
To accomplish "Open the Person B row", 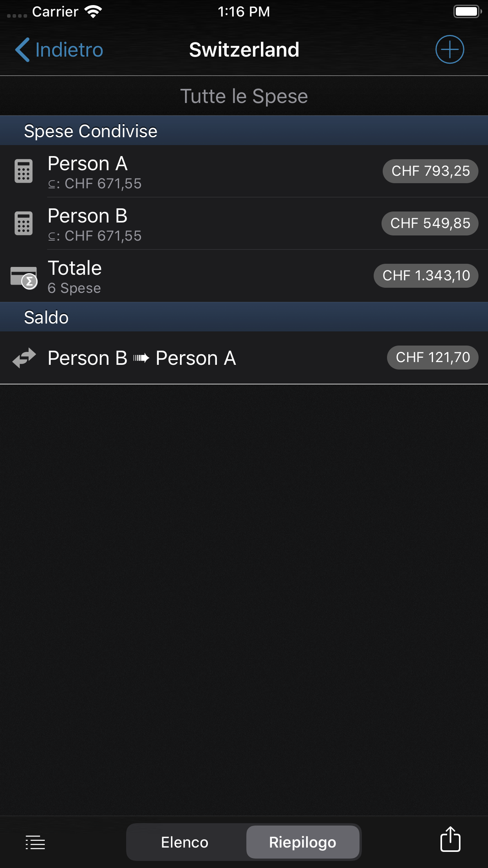I will pyautogui.click(x=196, y=223).
